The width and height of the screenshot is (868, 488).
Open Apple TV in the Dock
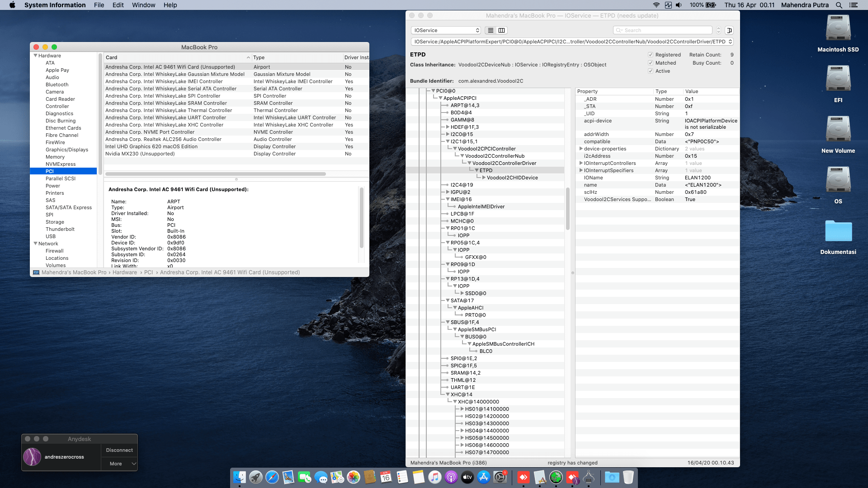(x=467, y=477)
